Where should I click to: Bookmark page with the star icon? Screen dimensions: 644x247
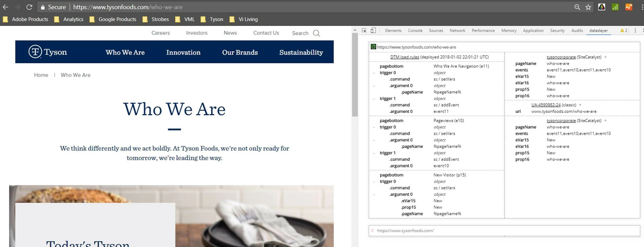588,7
